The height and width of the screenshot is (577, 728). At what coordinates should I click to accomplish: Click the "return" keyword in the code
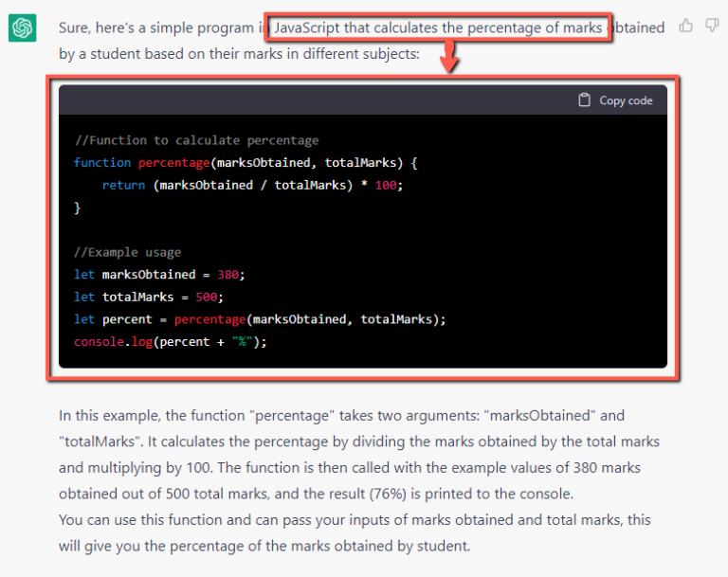pos(123,186)
